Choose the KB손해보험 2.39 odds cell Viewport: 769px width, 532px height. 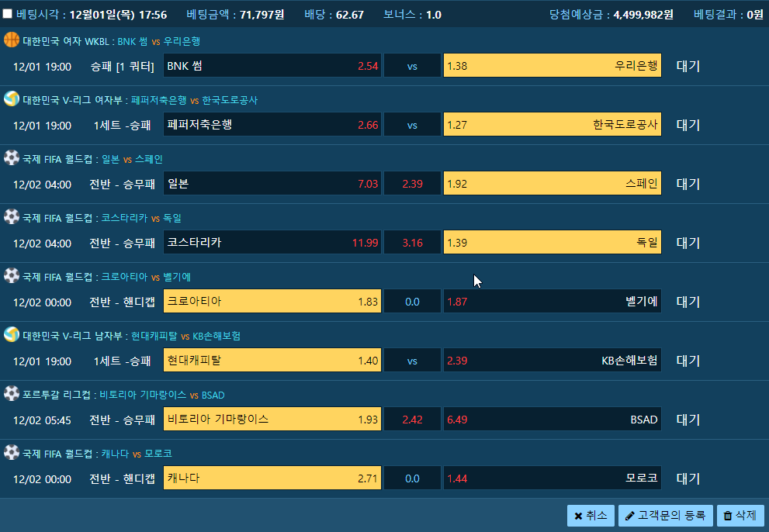click(x=553, y=361)
